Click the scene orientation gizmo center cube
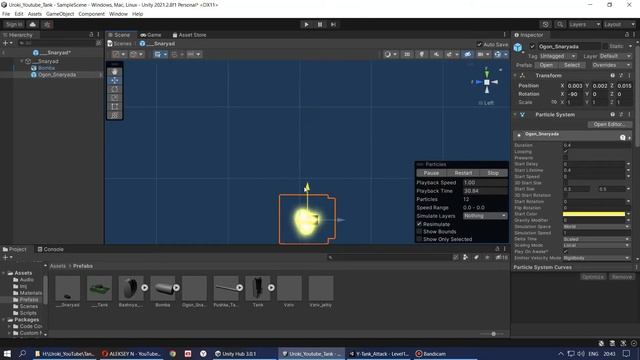The width and height of the screenshot is (640, 360). point(487,82)
